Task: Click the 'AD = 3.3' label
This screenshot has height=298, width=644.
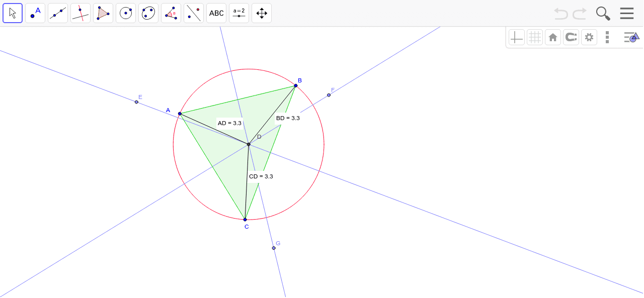Action: click(229, 123)
